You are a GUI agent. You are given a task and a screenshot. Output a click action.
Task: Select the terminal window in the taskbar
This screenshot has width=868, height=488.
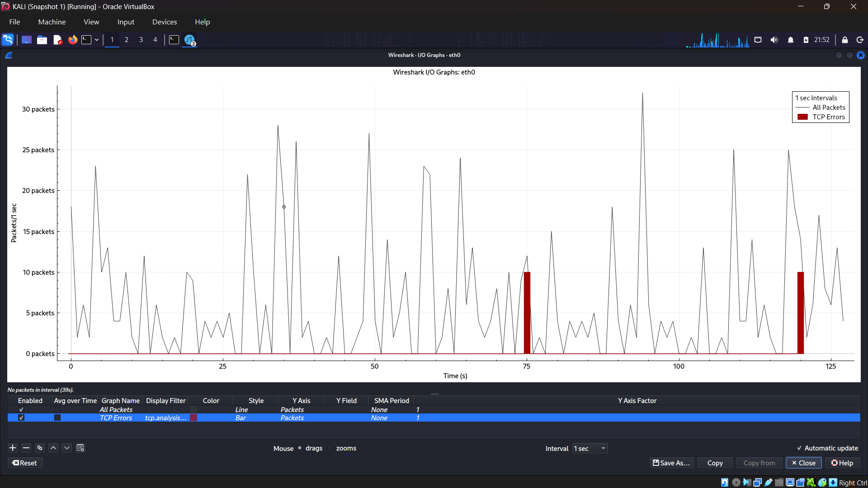click(174, 40)
